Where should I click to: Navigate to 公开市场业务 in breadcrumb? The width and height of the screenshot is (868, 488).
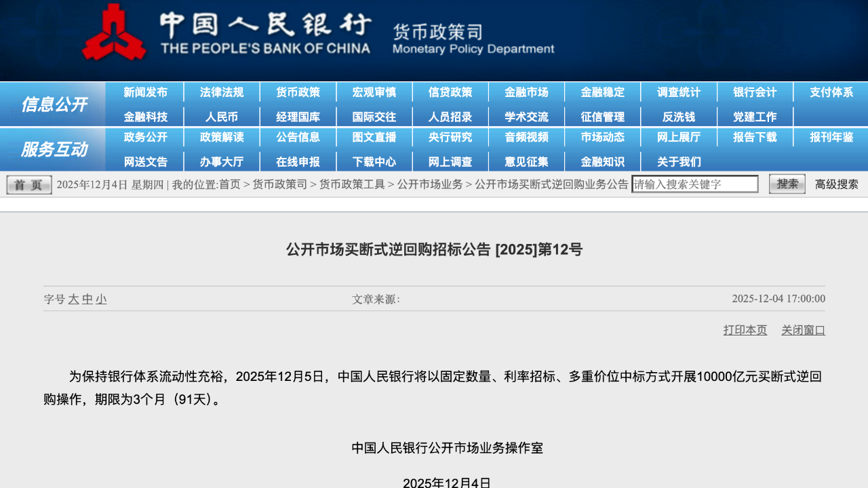432,184
